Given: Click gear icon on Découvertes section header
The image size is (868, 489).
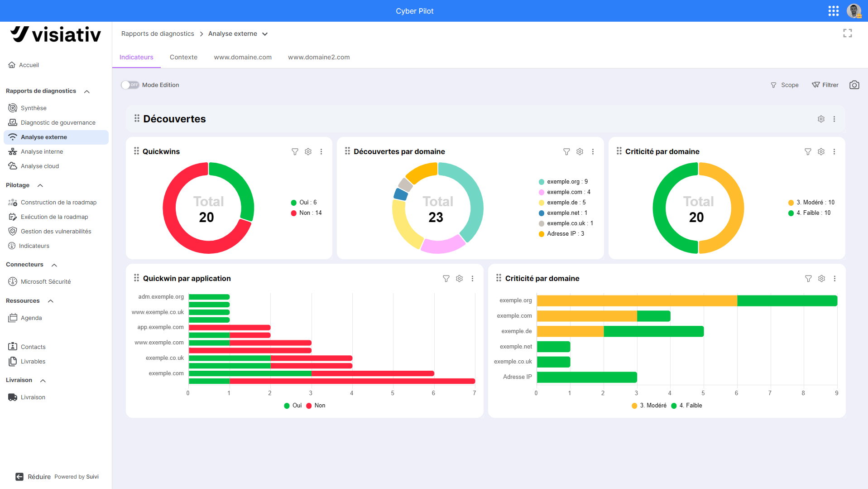Looking at the screenshot, I should [x=821, y=119].
